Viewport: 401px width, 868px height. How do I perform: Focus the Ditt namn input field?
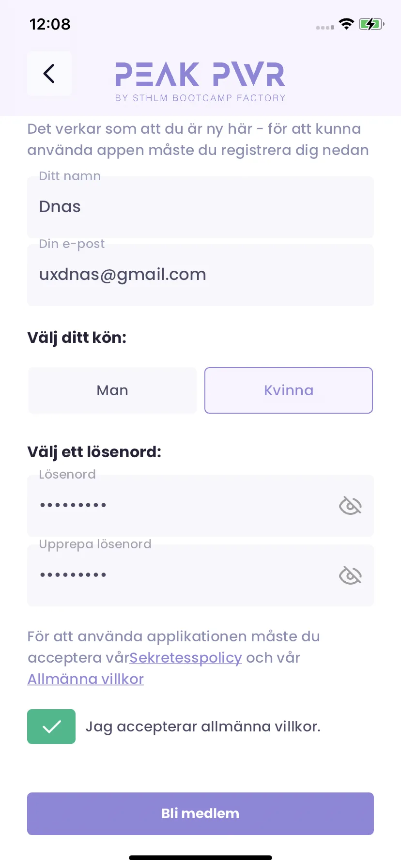pos(200,207)
